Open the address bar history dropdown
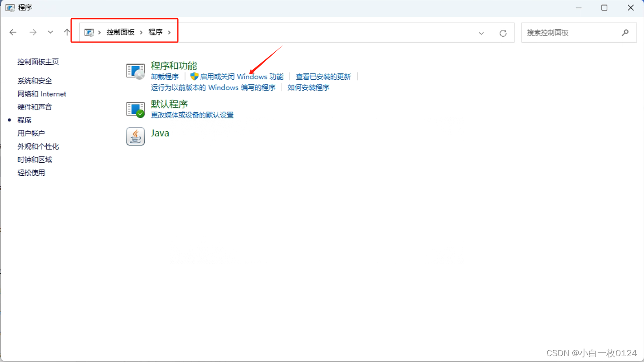Image resolution: width=644 pixels, height=362 pixels. coord(481,33)
